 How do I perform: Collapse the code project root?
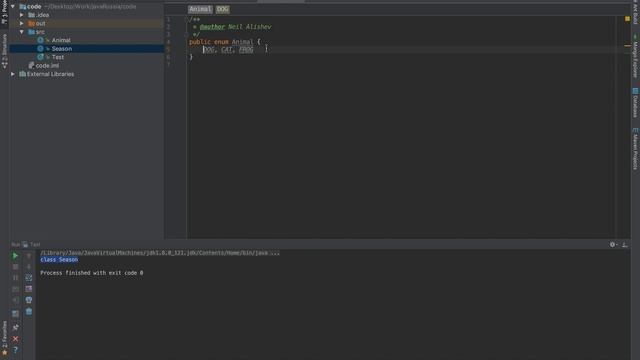[x=13, y=7]
